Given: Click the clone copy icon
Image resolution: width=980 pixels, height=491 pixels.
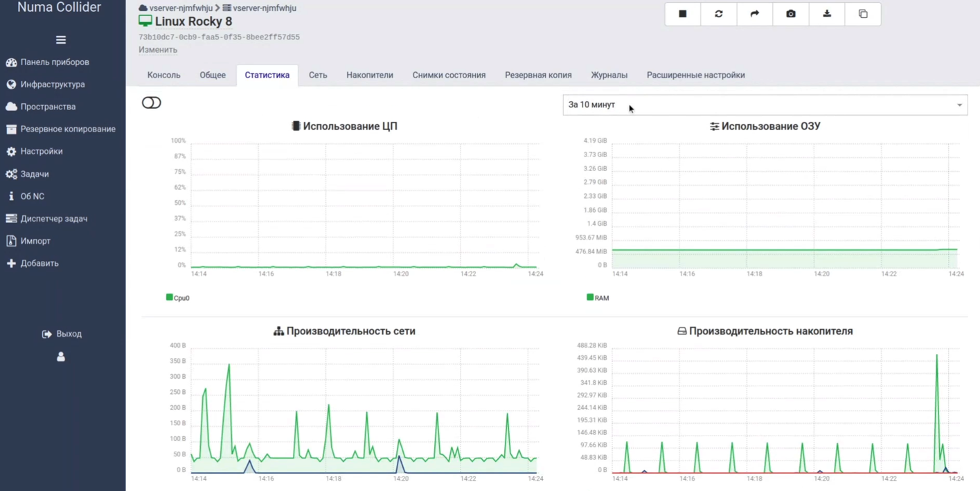Looking at the screenshot, I should point(863,14).
